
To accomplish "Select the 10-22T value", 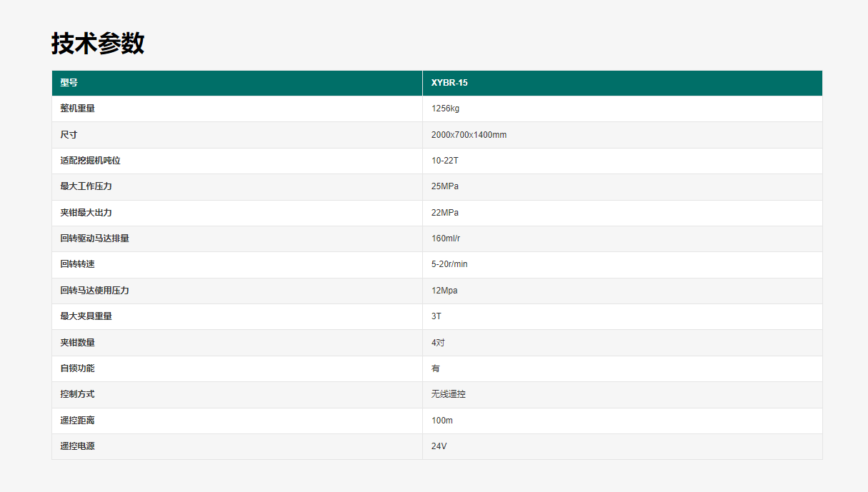I will (445, 161).
